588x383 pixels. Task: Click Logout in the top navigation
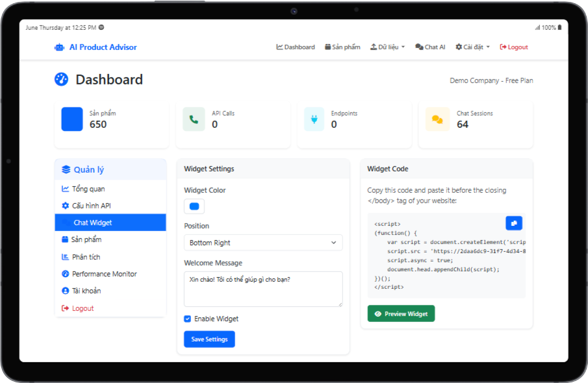(x=514, y=47)
